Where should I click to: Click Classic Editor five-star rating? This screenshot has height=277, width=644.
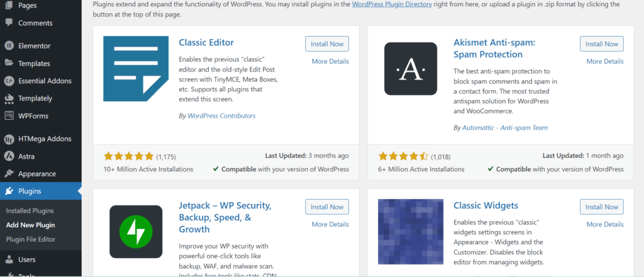coord(128,156)
